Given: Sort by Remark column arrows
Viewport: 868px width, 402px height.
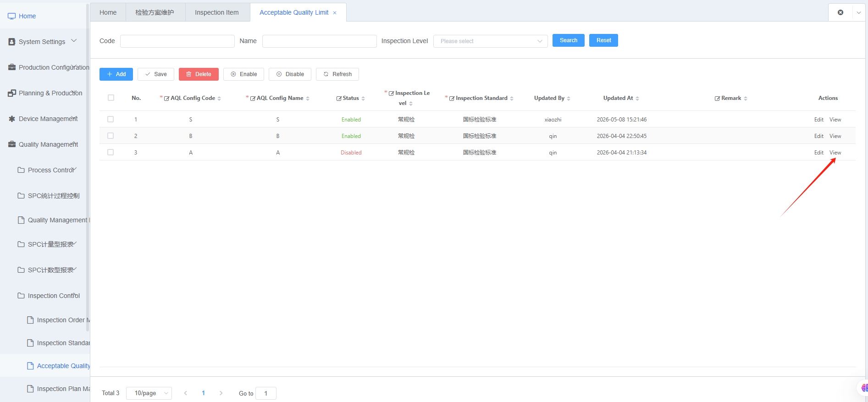Looking at the screenshot, I should (746, 99).
